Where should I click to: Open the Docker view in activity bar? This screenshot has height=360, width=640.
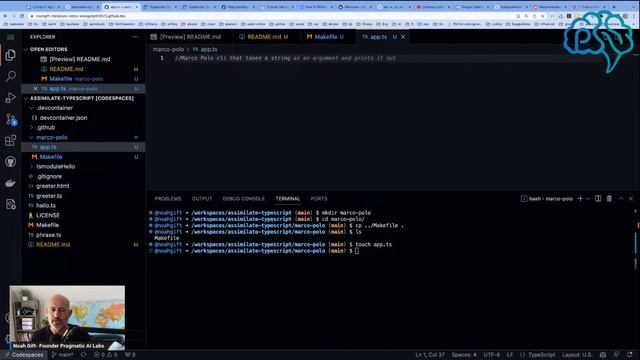click(x=11, y=183)
